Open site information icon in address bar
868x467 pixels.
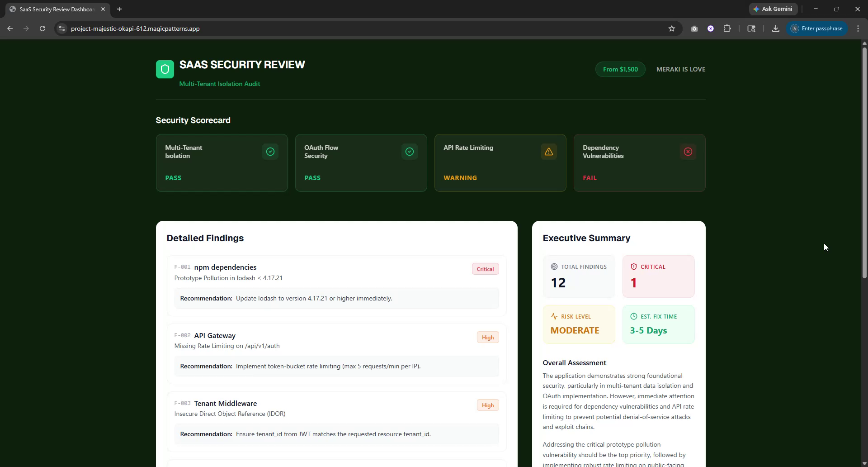(x=62, y=29)
